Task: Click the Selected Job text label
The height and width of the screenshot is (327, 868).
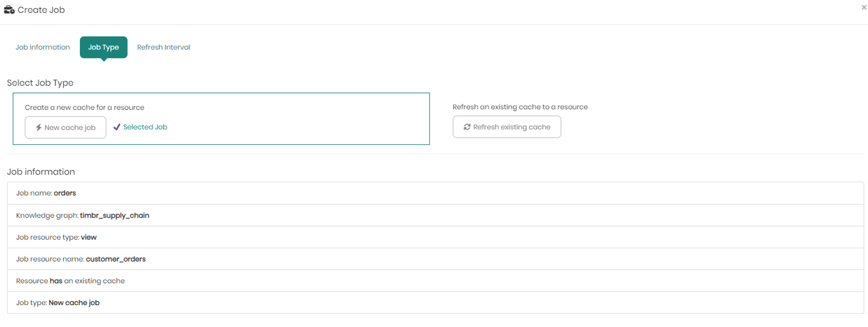Action: [145, 127]
